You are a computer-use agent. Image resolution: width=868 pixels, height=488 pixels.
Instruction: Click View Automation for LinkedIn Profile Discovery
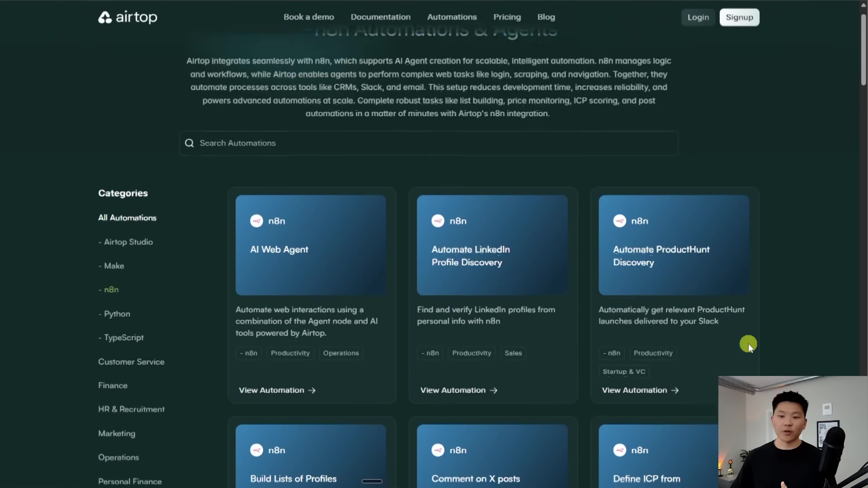pyautogui.click(x=459, y=390)
